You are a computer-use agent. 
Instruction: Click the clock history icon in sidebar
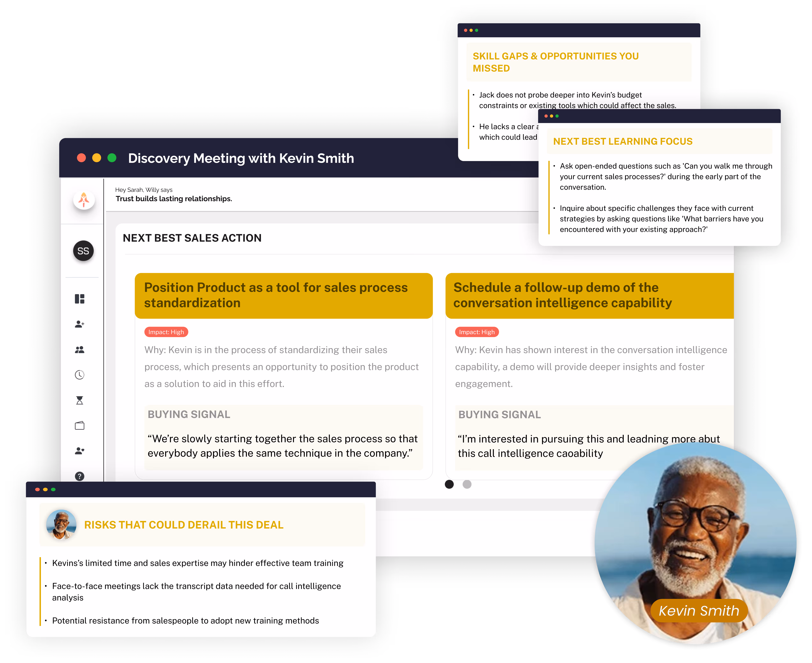tap(79, 375)
